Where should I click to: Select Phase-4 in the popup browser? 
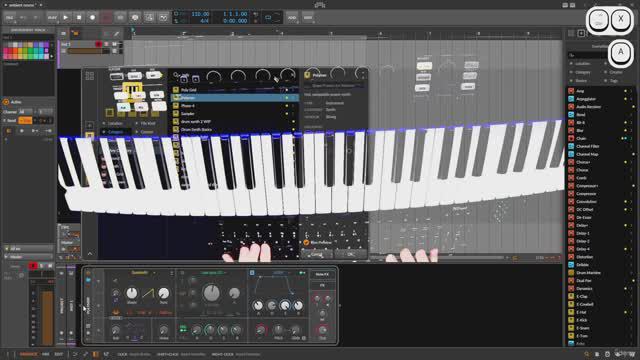[x=235, y=106]
